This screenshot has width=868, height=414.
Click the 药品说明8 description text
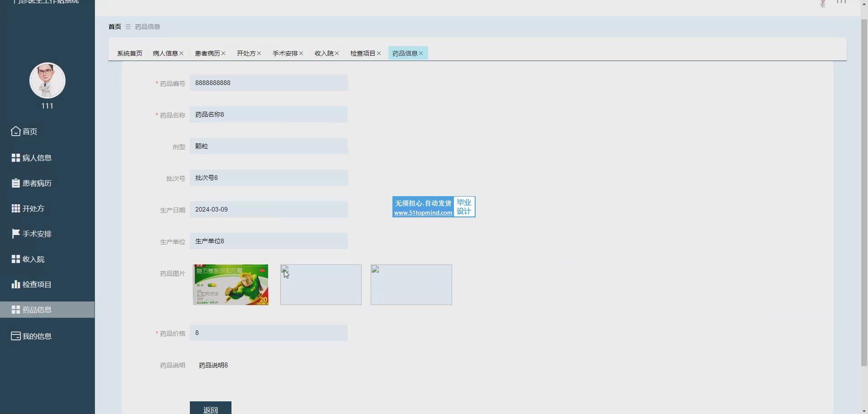[x=213, y=365]
